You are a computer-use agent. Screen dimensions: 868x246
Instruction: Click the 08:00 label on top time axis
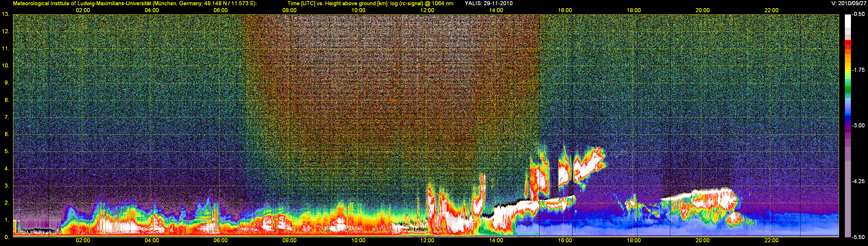(289, 10)
